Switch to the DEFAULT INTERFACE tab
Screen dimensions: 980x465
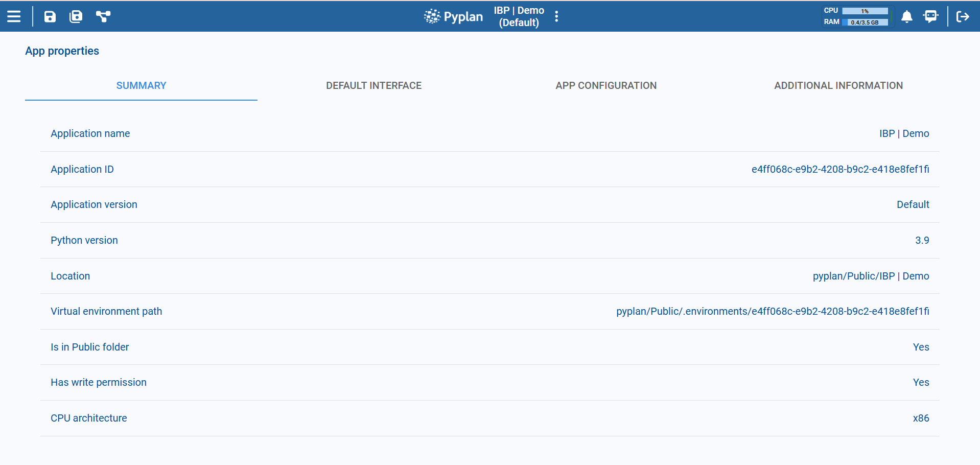point(374,85)
